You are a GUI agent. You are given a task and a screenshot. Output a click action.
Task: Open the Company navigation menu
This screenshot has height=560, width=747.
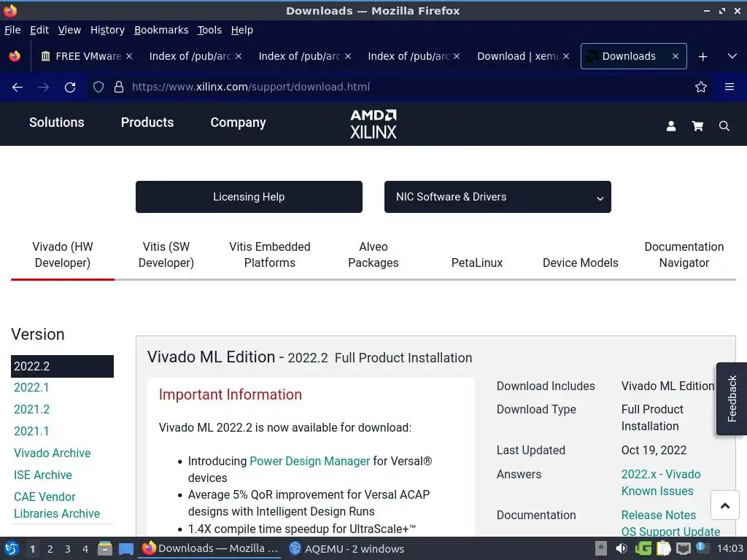click(x=239, y=122)
